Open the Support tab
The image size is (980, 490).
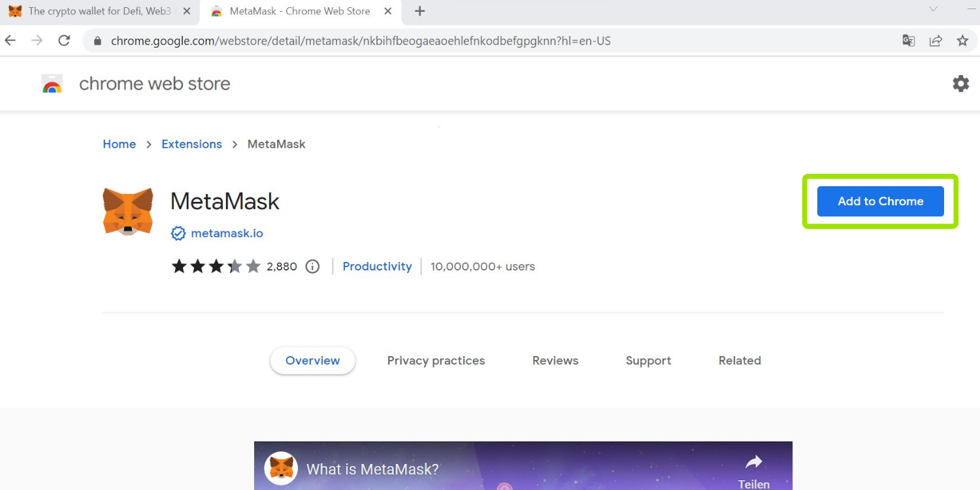click(x=648, y=361)
